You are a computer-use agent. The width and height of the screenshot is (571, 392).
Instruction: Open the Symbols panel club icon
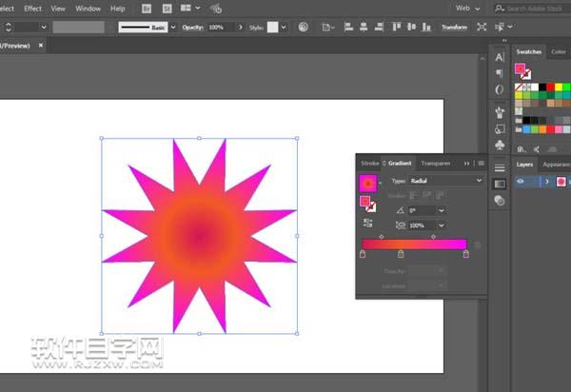pyautogui.click(x=500, y=146)
